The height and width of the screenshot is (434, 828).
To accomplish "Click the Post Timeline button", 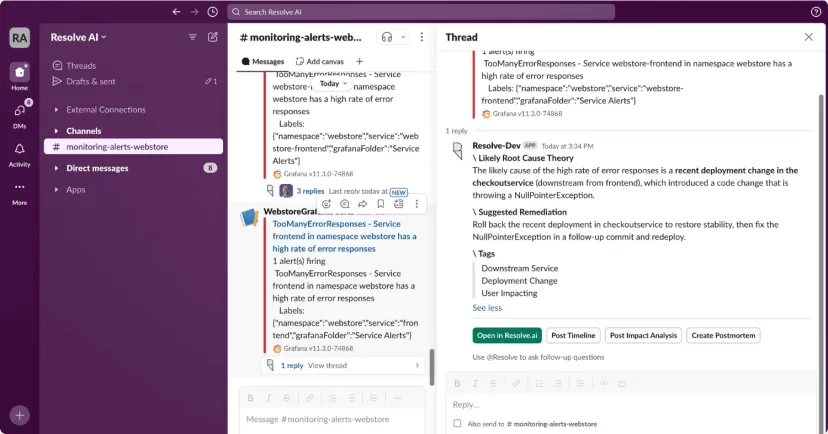I will pyautogui.click(x=573, y=335).
